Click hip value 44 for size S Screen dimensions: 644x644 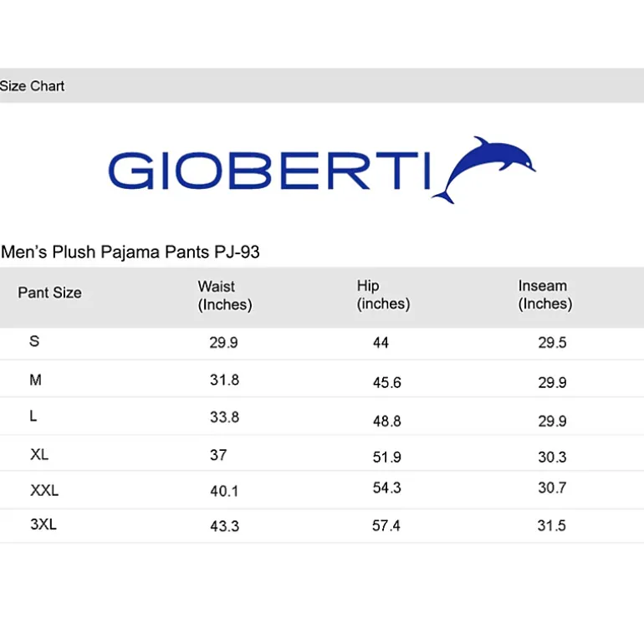pyautogui.click(x=381, y=343)
